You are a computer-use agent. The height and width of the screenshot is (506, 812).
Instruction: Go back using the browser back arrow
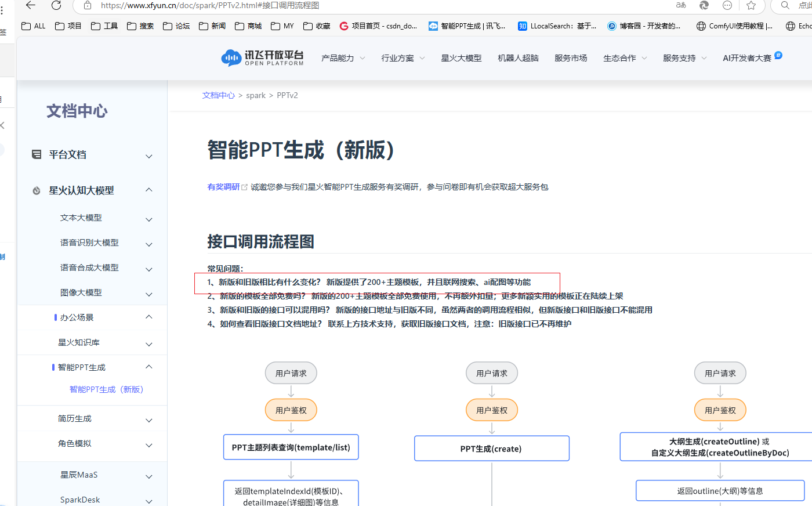click(x=31, y=5)
